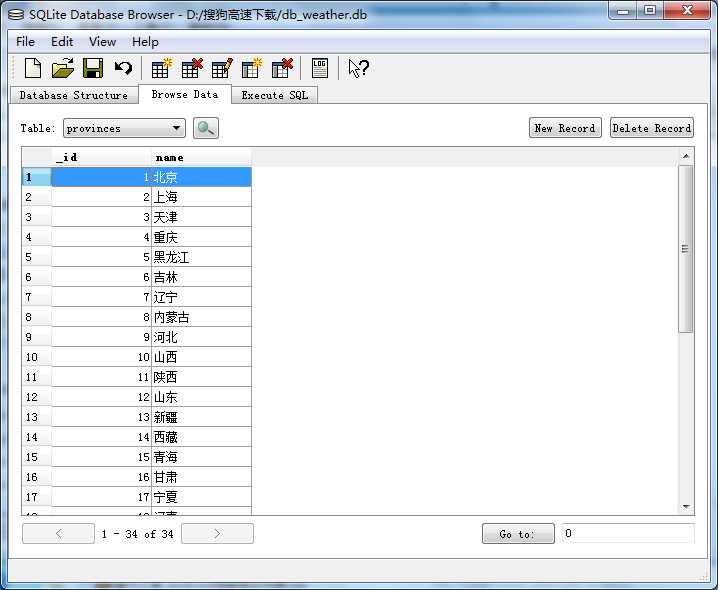This screenshot has width=718, height=590.
Task: Open the View menu
Action: pyautogui.click(x=103, y=42)
